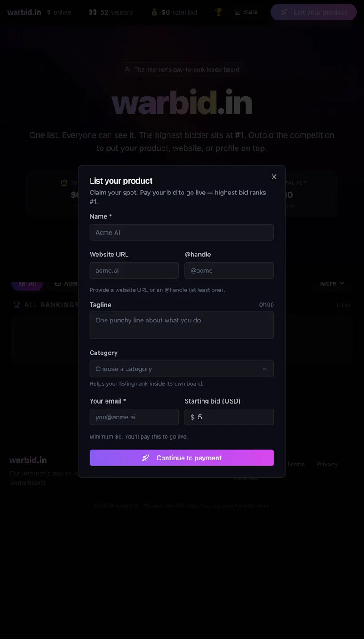
Task: Select the All category tab
Action: [27, 283]
